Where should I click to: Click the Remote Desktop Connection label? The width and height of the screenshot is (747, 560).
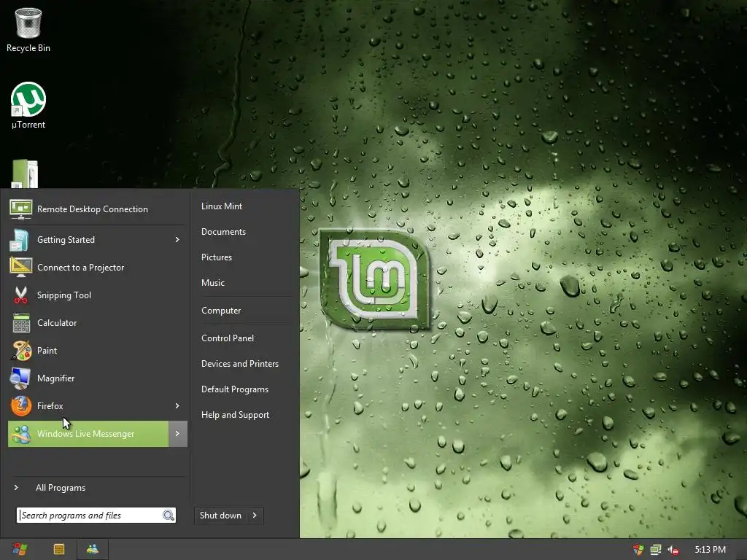point(93,209)
